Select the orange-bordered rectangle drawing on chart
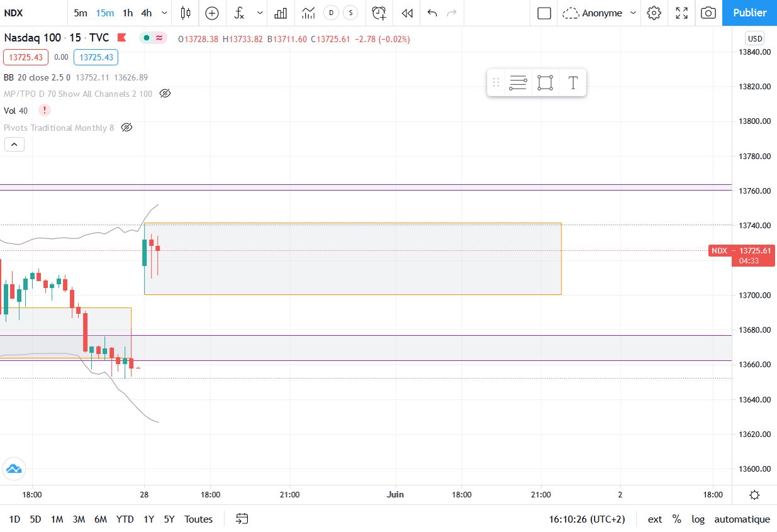Viewport: 777px width, 532px height. (x=352, y=259)
